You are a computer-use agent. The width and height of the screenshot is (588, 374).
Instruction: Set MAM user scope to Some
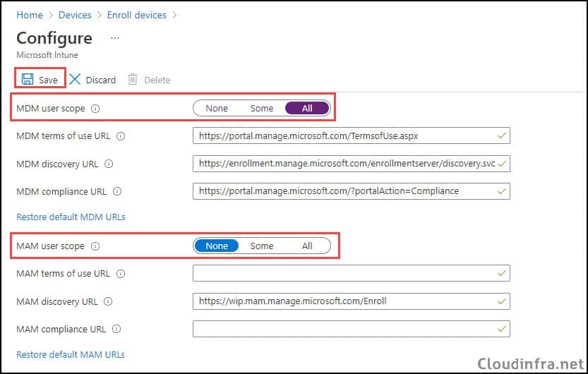coord(262,246)
